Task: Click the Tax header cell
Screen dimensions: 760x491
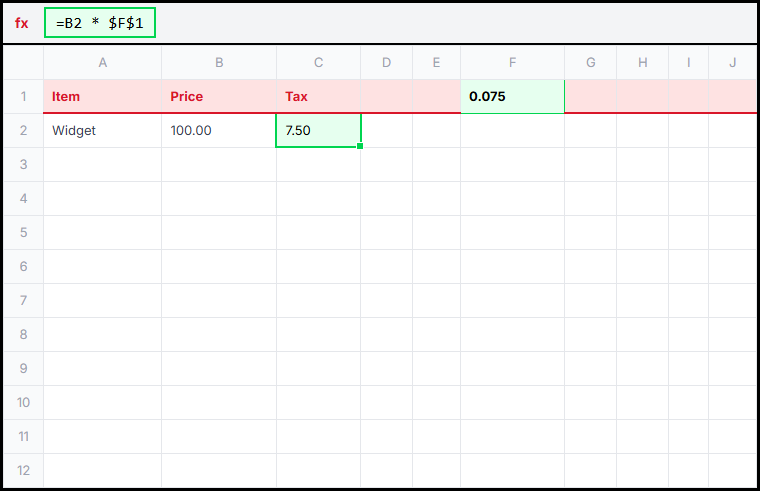Action: coord(318,97)
